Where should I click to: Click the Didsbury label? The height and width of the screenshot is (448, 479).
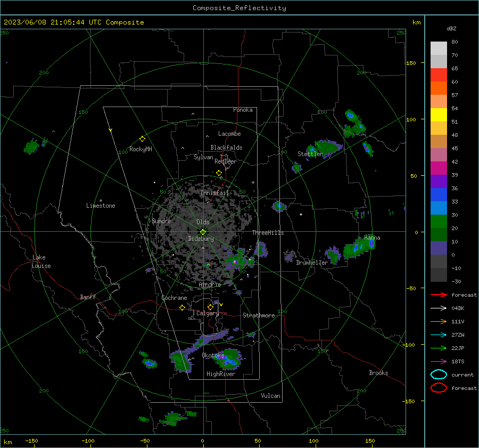[201, 239]
